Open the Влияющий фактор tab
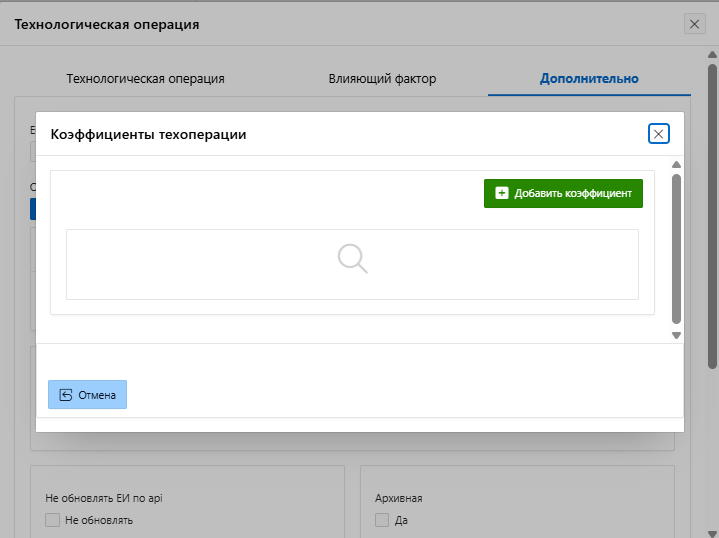The width and height of the screenshot is (719, 538). (x=382, y=78)
